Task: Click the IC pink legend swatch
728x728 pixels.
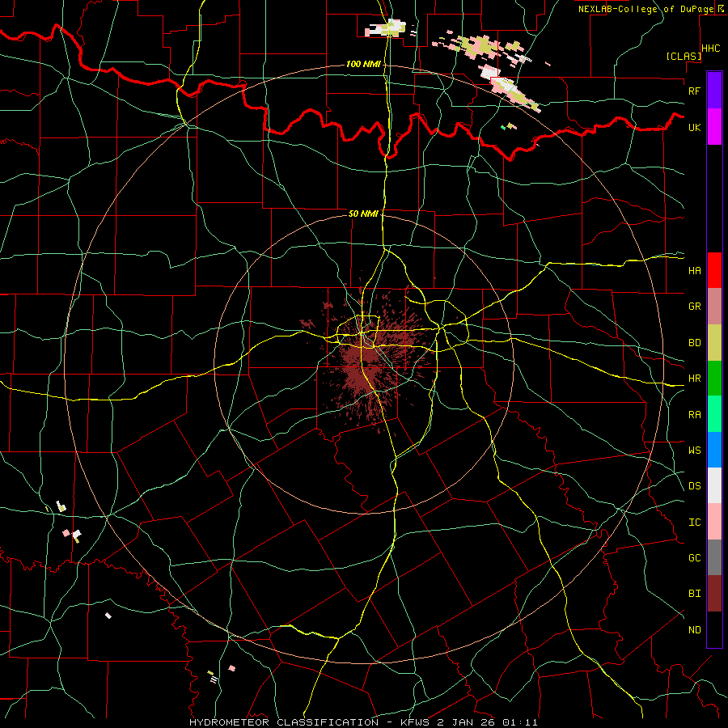Action: click(714, 522)
